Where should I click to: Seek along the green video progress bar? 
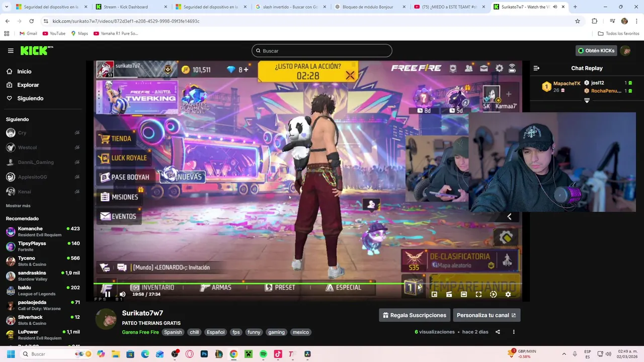(307, 284)
